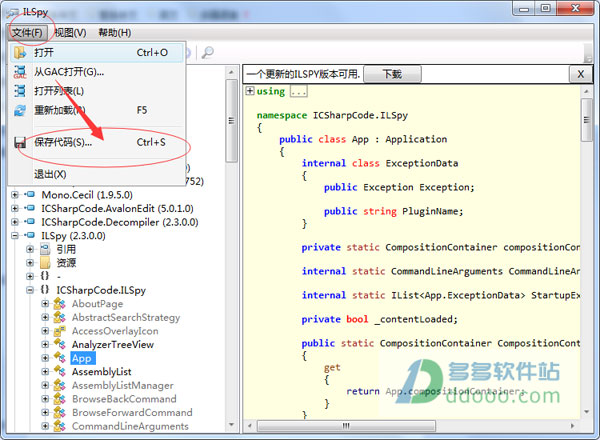
Task: Click the CommandLineArguments class icon
Action: pos(59,426)
